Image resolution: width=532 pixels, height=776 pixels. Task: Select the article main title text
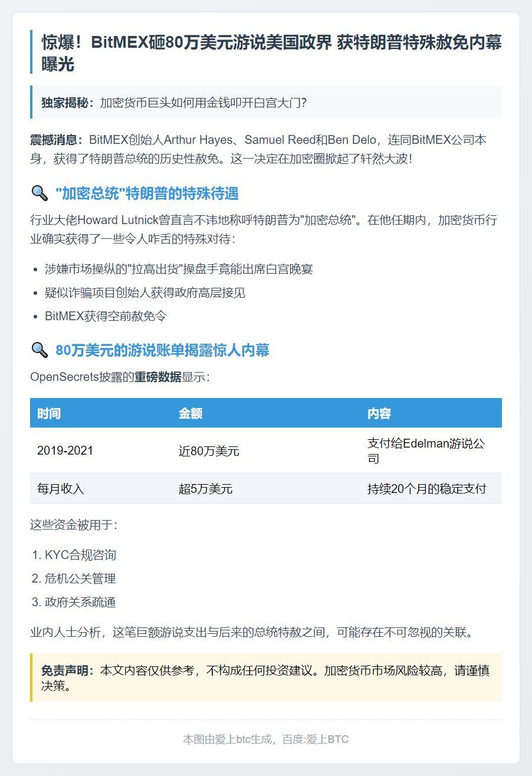pos(271,53)
